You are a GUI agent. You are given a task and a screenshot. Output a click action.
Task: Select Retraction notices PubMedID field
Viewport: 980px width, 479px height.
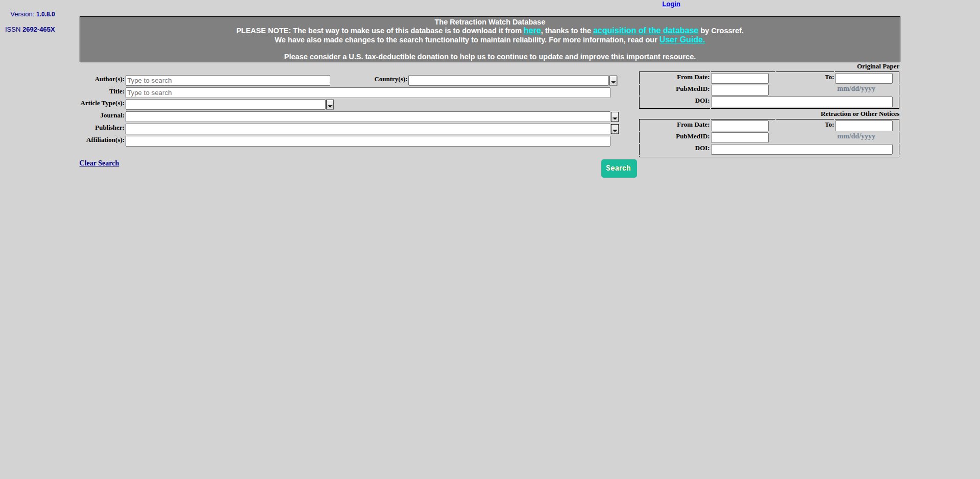click(x=740, y=137)
